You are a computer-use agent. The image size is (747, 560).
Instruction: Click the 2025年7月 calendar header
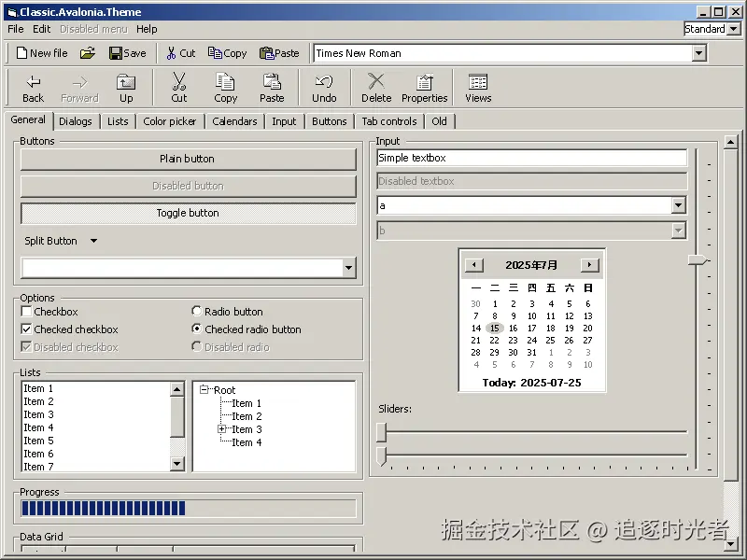click(x=531, y=265)
